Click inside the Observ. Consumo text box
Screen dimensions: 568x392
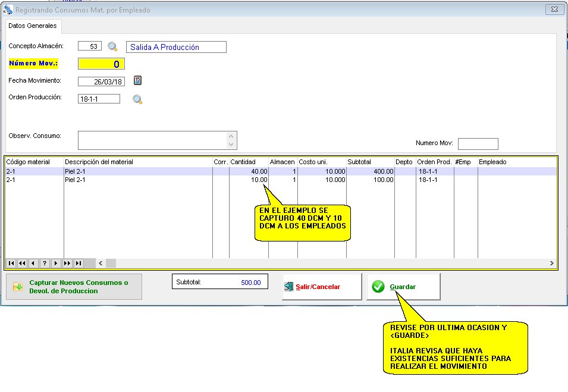(152, 140)
